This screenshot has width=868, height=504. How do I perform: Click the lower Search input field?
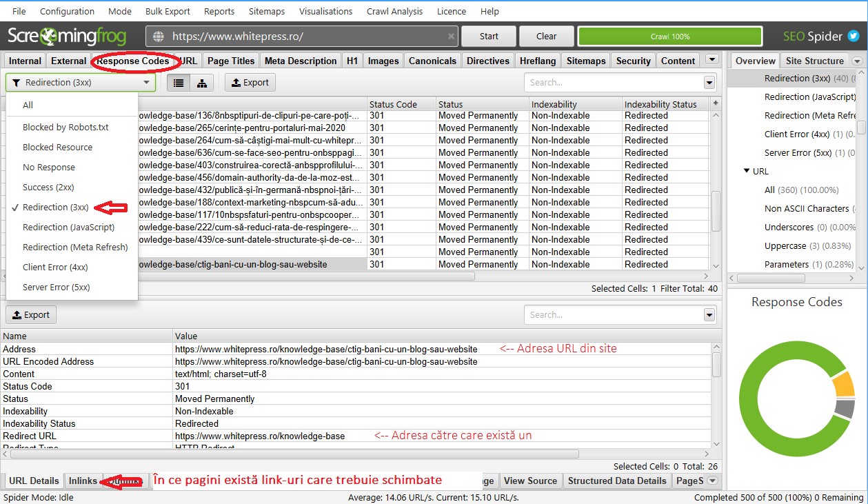[614, 315]
